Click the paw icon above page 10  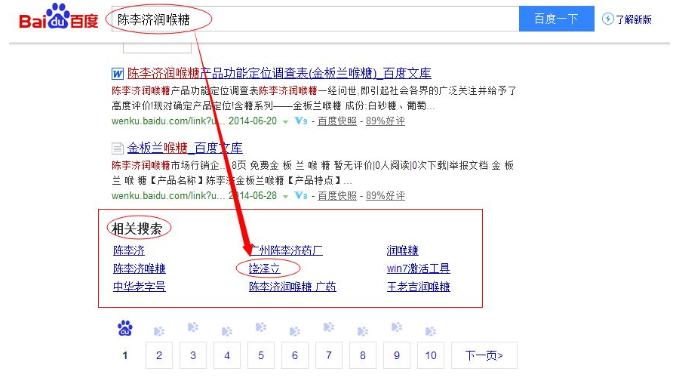(431, 331)
